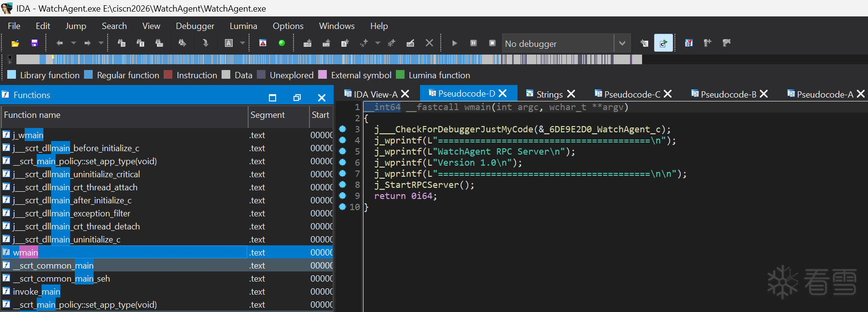Viewport: 868px width, 312px height.
Task: Open the View menu
Action: click(151, 26)
